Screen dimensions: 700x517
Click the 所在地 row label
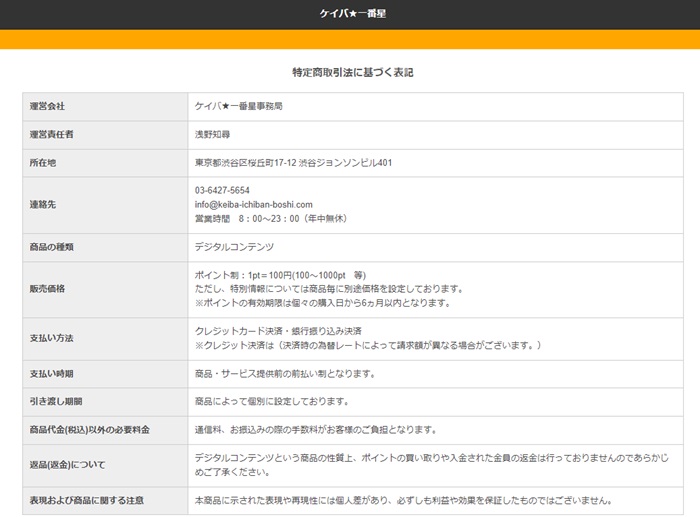43,163
